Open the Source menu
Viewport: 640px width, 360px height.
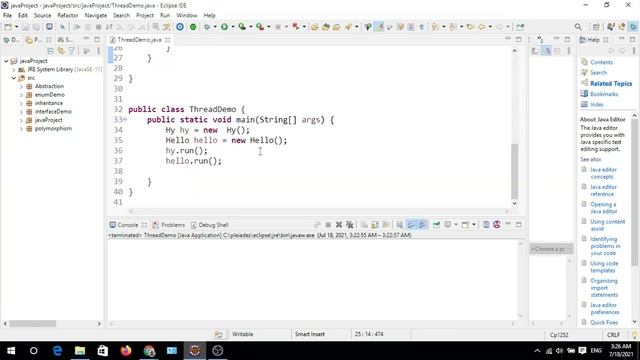click(42, 16)
